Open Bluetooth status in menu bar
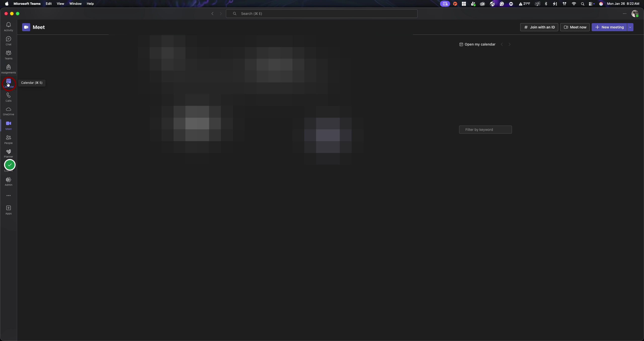Screen dimensions: 644x341 (x=546, y=4)
